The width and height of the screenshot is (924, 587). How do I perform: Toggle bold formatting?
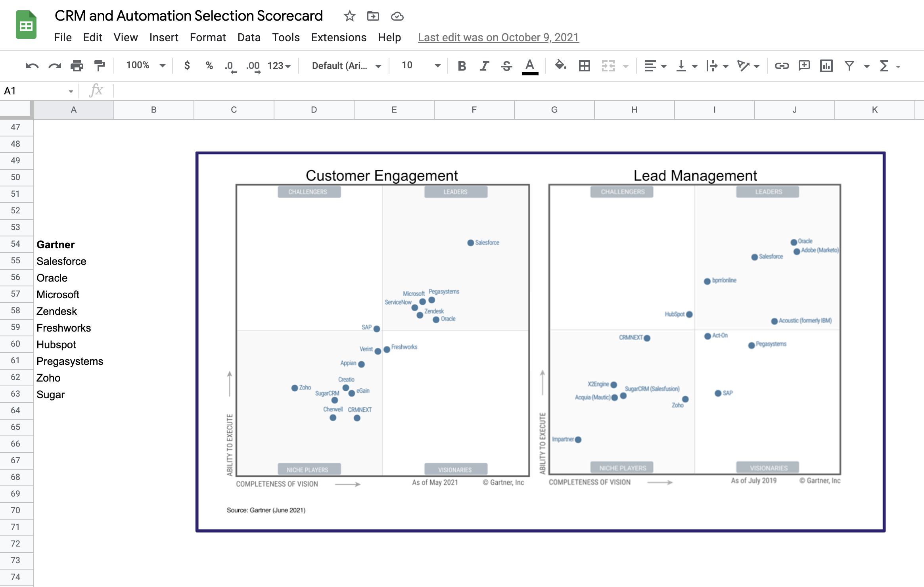(x=462, y=66)
